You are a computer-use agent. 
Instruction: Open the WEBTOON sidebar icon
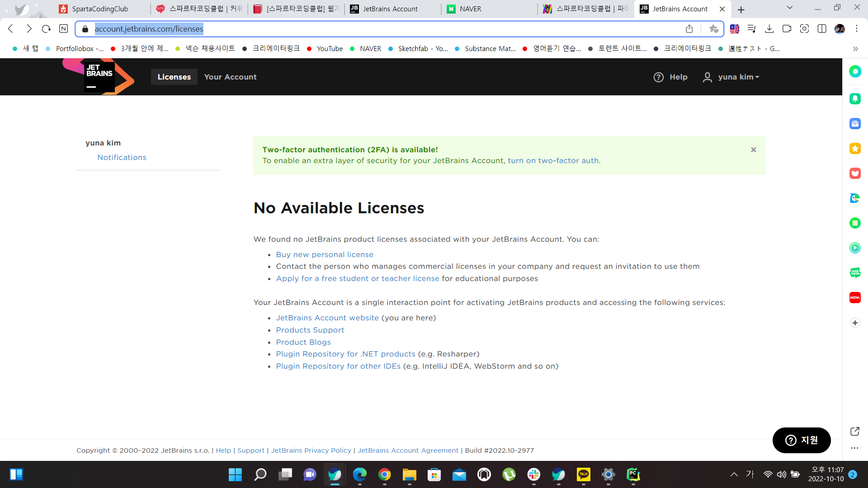click(x=855, y=272)
